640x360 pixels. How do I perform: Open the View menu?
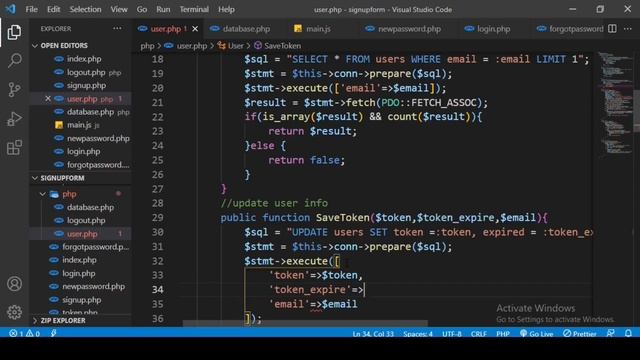pyautogui.click(x=119, y=9)
